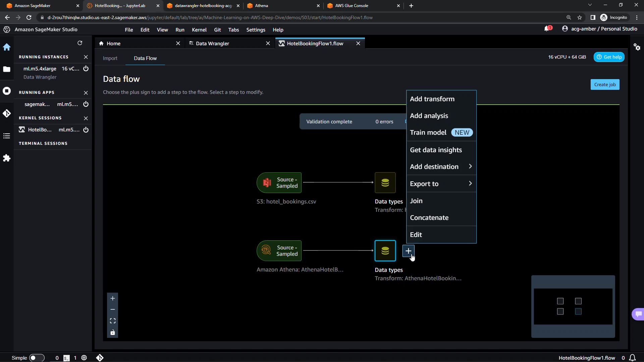Click the fit-view canvas control
Image resolution: width=644 pixels, height=362 pixels.
pyautogui.click(x=113, y=321)
